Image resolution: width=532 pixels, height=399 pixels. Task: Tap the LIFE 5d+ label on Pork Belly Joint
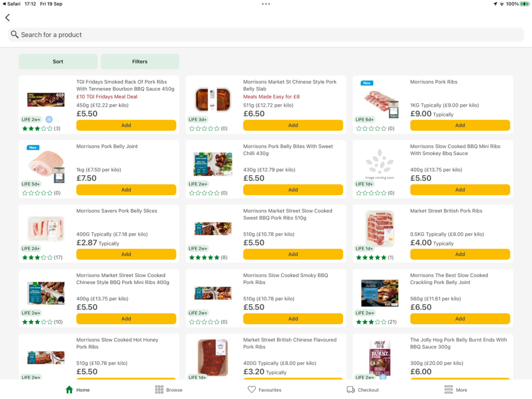(x=31, y=184)
